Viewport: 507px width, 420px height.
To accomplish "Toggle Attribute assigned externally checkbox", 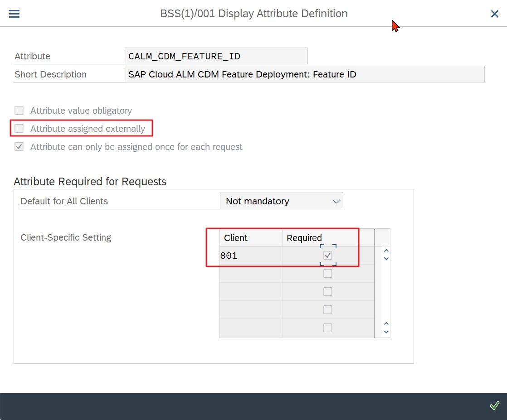I will 19,129.
